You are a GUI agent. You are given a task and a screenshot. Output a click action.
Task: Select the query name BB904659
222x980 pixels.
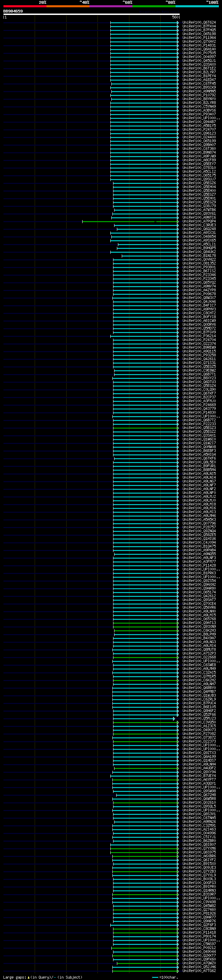point(13,11)
